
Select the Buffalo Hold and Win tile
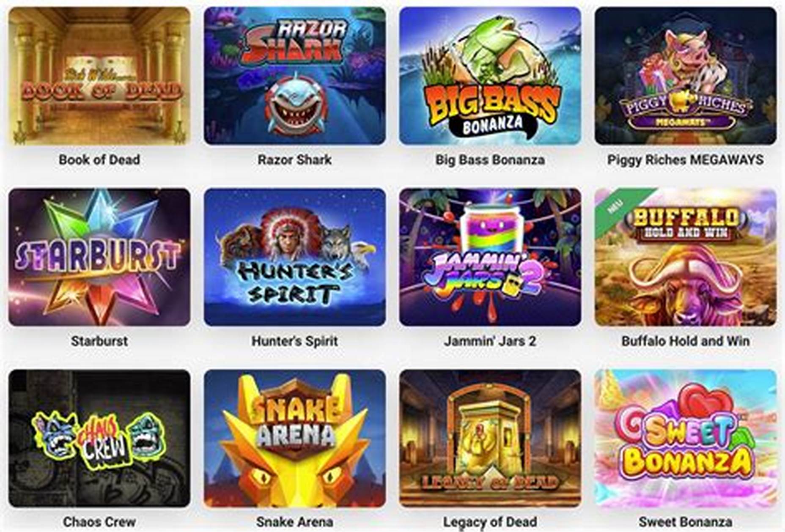point(686,257)
